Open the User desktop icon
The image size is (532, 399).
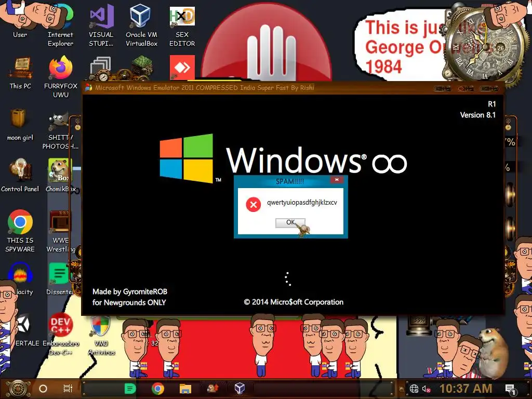[20, 21]
